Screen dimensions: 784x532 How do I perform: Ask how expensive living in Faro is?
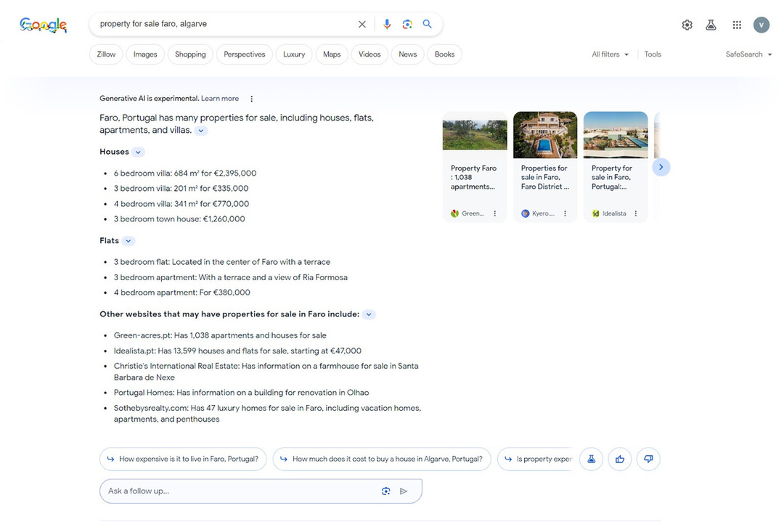[183, 459]
